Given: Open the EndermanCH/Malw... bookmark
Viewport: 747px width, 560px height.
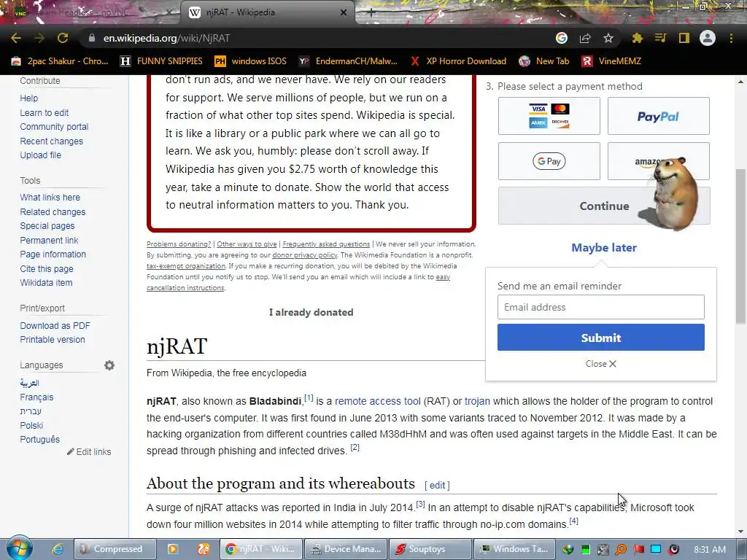Looking at the screenshot, I should 348,61.
